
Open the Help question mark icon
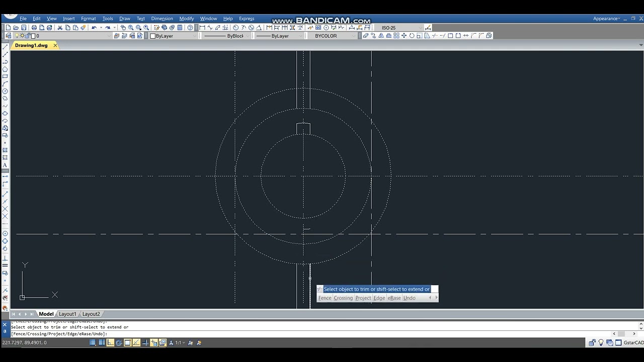[x=190, y=28]
